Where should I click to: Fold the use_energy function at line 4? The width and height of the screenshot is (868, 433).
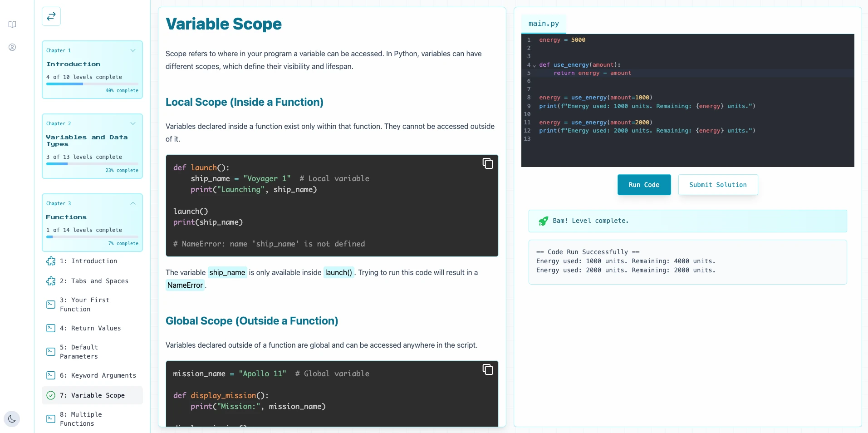tap(535, 65)
